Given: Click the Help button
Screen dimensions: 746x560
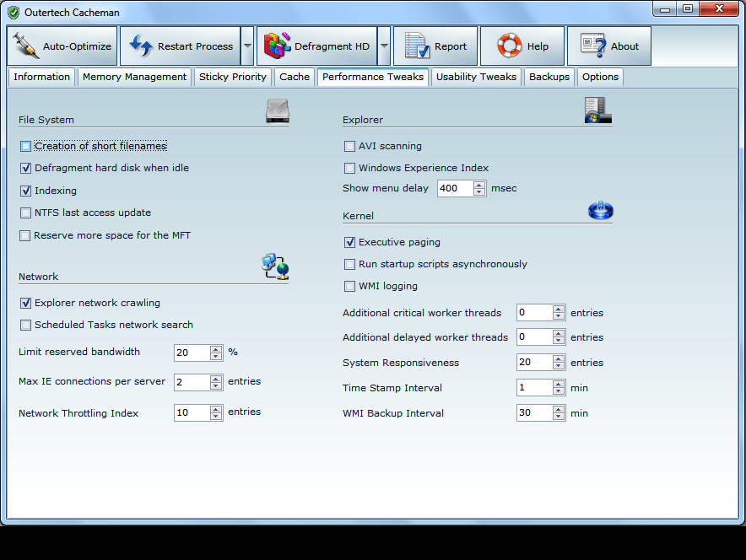Looking at the screenshot, I should pos(522,46).
